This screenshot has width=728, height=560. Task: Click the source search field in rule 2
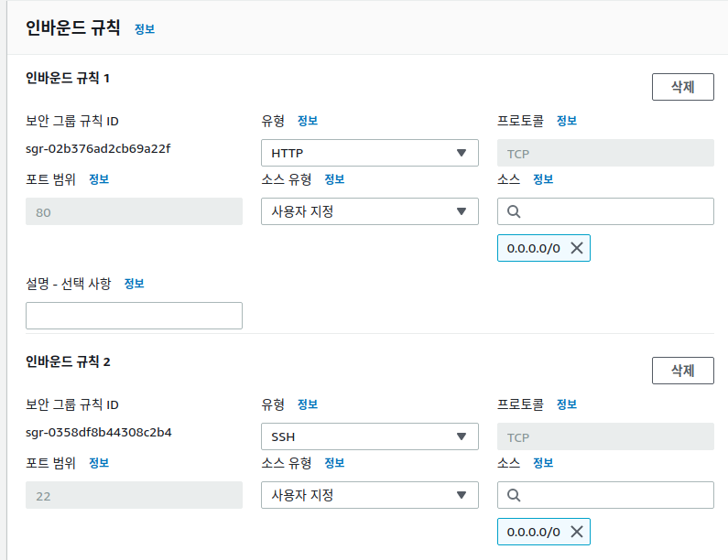[605, 495]
